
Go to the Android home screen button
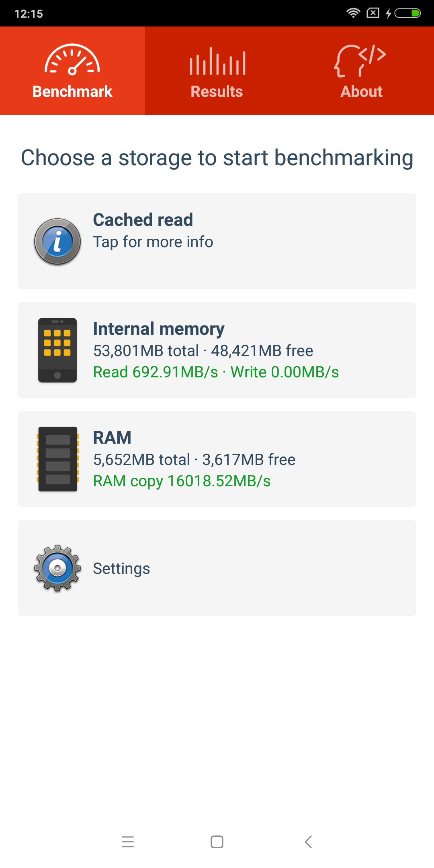(217, 841)
